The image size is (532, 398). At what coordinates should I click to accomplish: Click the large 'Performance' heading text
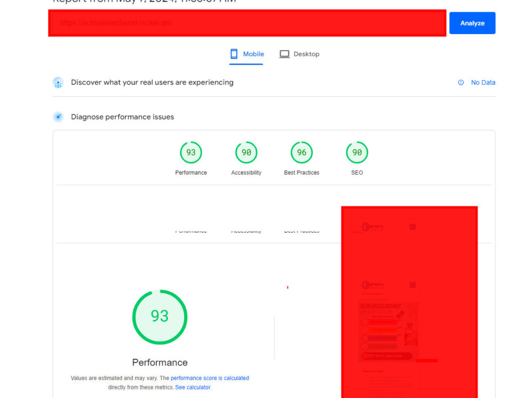pos(160,362)
